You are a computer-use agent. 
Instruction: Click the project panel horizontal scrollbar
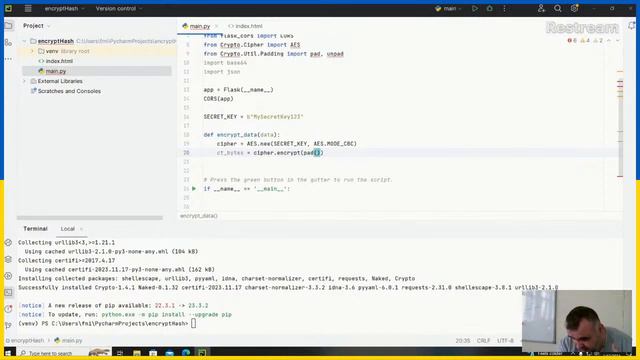point(90,218)
